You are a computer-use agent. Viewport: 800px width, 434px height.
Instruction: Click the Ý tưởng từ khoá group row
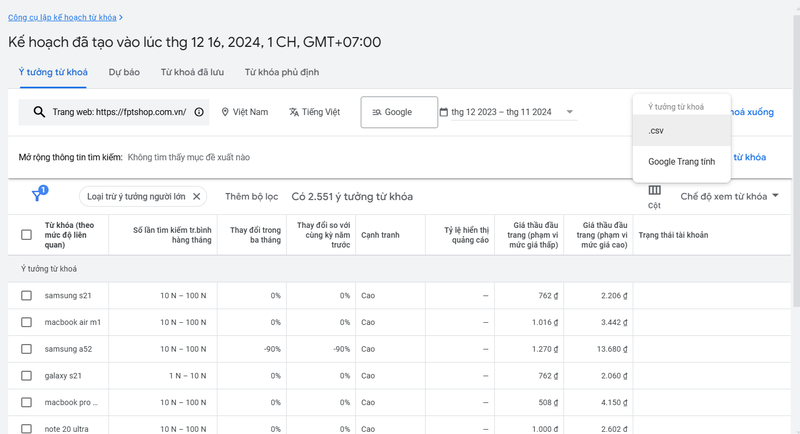pyautogui.click(x=399, y=269)
